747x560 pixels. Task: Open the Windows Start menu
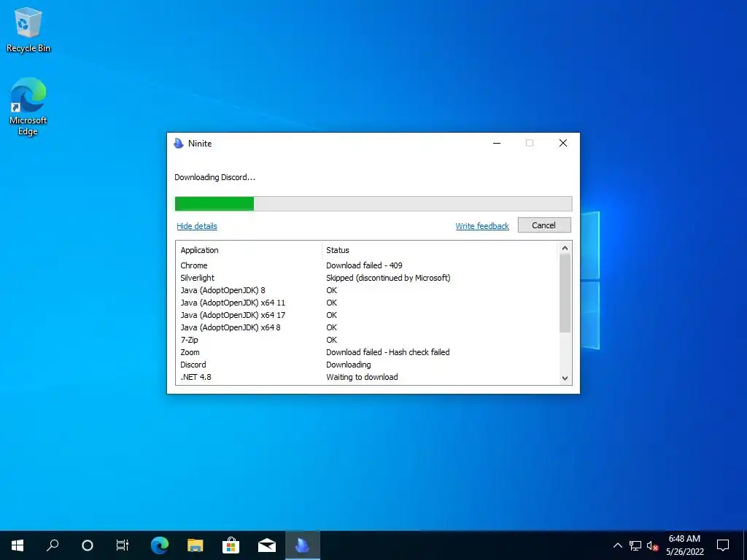18,545
